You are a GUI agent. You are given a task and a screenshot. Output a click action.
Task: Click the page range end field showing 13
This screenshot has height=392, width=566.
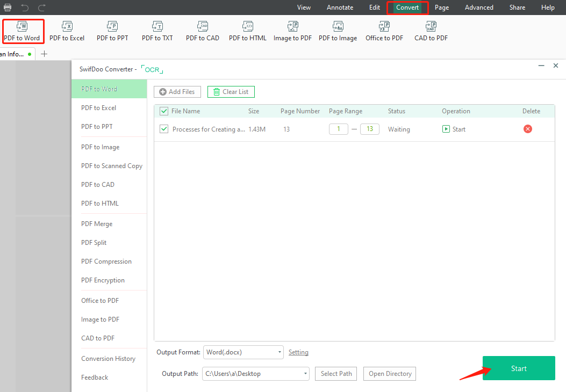(x=370, y=129)
